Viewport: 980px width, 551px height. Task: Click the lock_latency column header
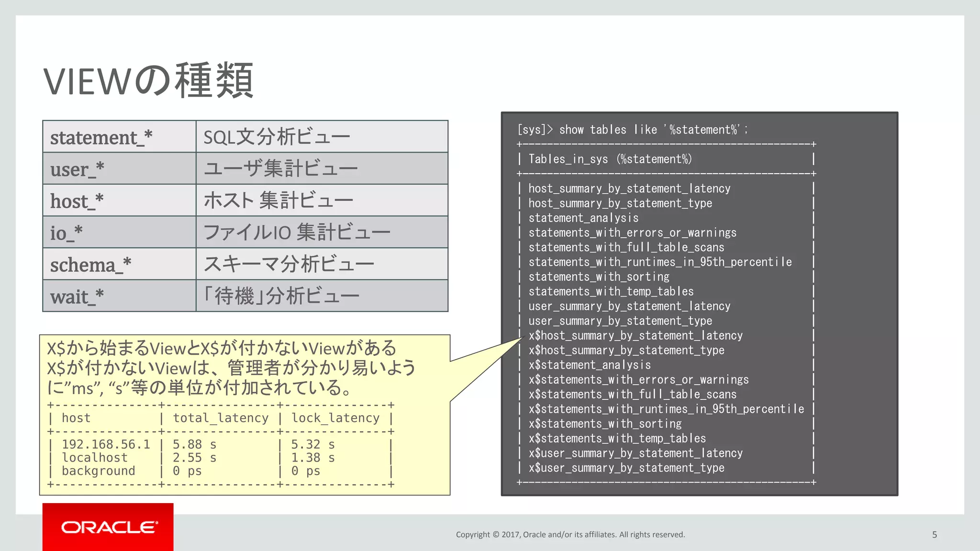(x=335, y=418)
